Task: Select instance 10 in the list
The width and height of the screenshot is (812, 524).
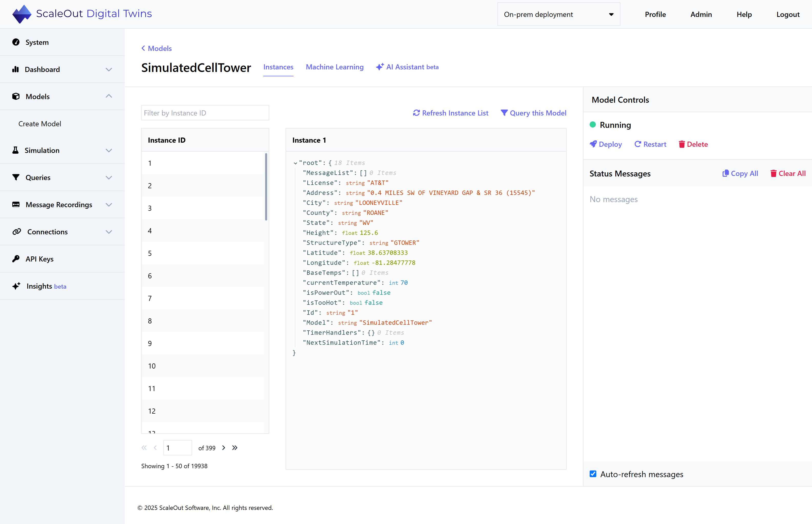Action: pyautogui.click(x=203, y=366)
